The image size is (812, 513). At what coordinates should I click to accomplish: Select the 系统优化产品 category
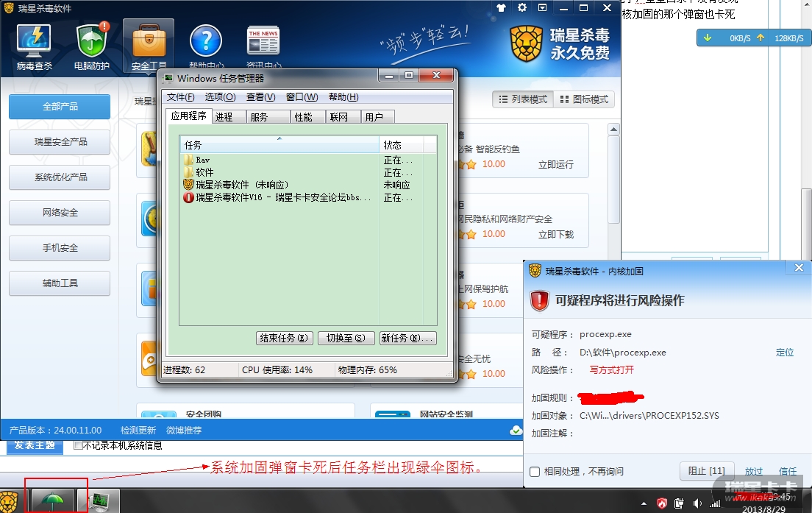click(x=60, y=177)
